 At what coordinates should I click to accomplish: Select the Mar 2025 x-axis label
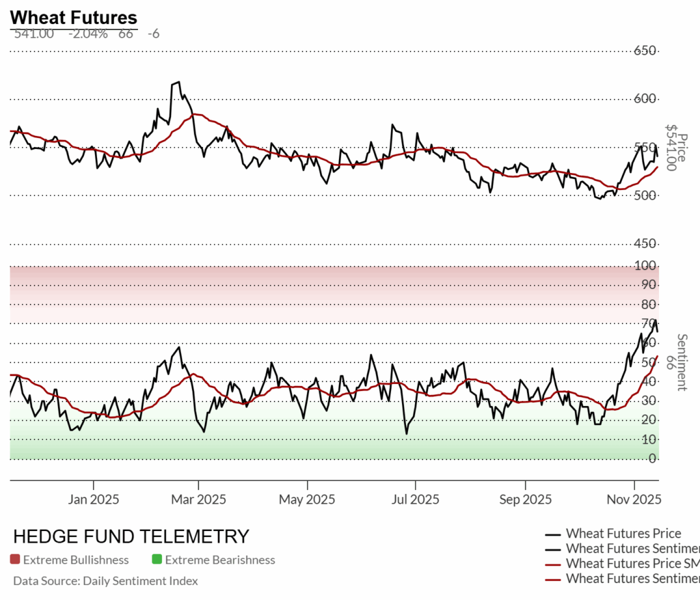point(198,500)
